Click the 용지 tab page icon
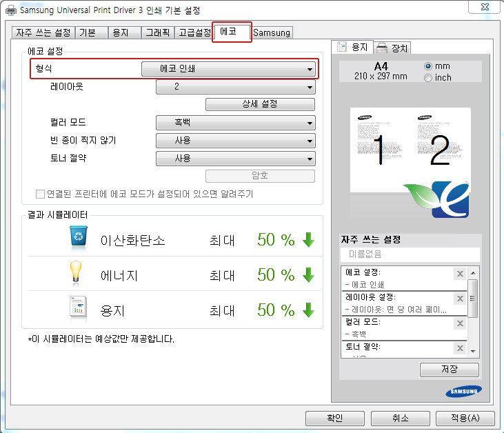Screen dimensions: 504x433 (x=342, y=47)
